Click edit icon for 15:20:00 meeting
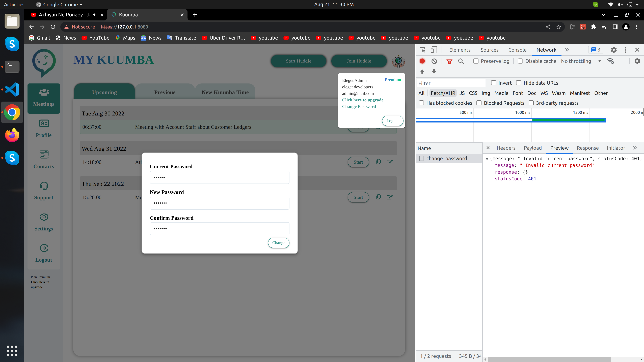644x362 pixels. coord(389,197)
